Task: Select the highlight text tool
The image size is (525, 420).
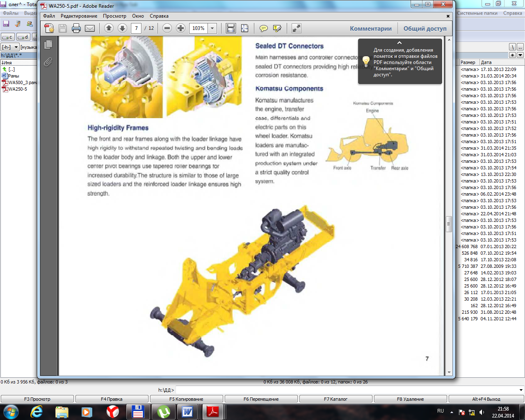Action: (277, 28)
